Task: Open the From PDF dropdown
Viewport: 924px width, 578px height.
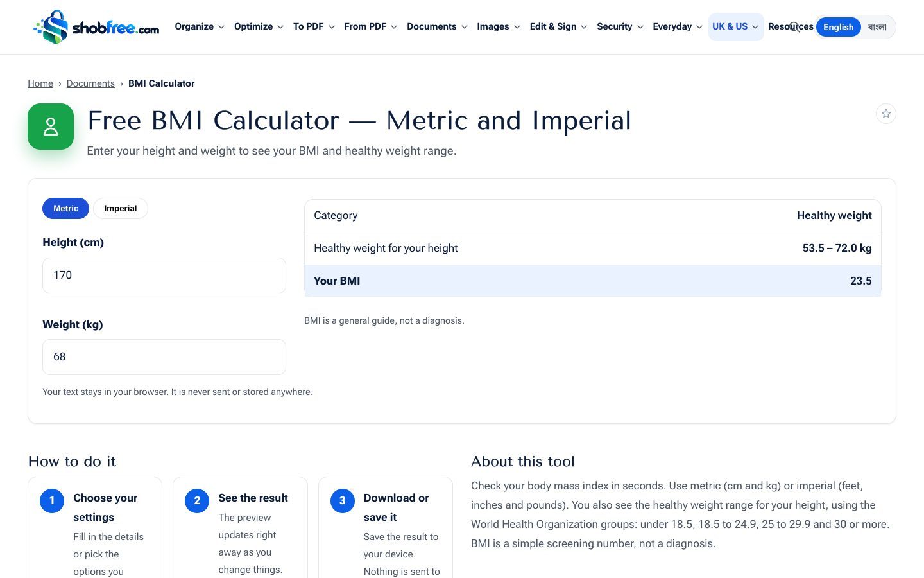Action: pos(370,27)
